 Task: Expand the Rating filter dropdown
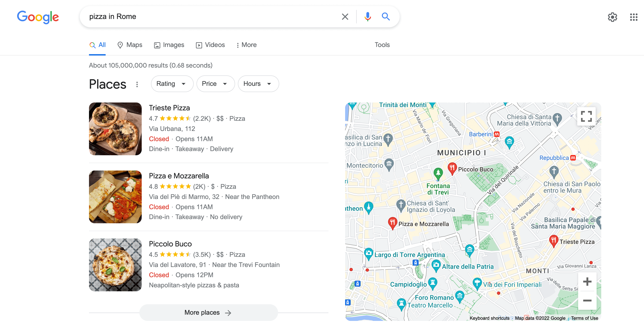pos(171,84)
